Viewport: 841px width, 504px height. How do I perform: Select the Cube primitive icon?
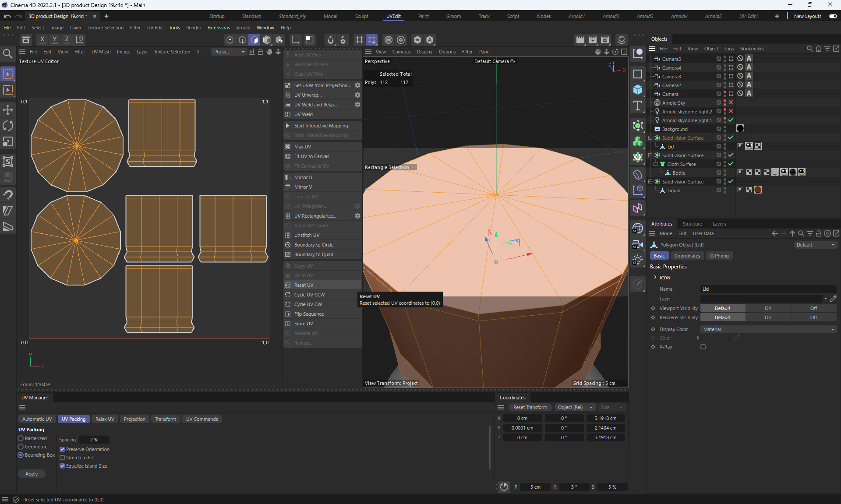pos(638,90)
